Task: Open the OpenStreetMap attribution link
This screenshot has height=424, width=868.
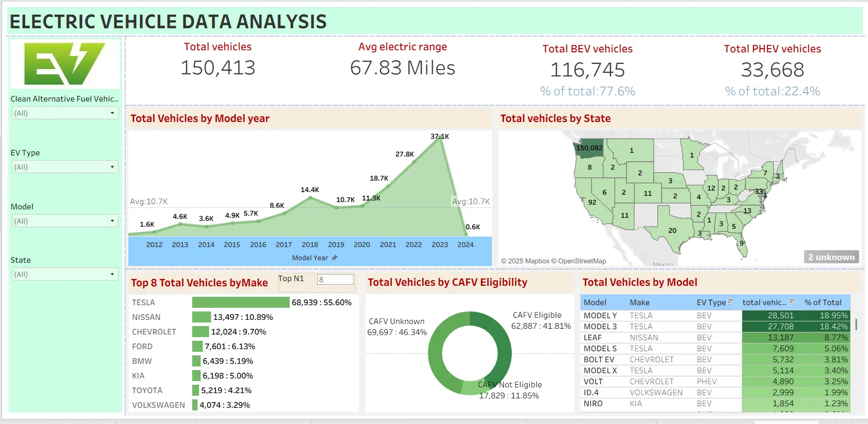Action: [579, 261]
